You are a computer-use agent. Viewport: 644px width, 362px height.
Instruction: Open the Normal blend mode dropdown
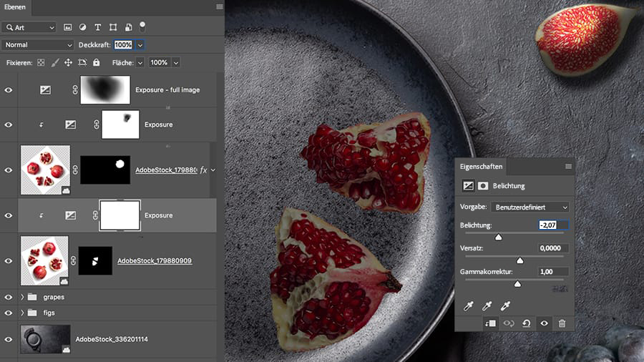click(x=37, y=45)
